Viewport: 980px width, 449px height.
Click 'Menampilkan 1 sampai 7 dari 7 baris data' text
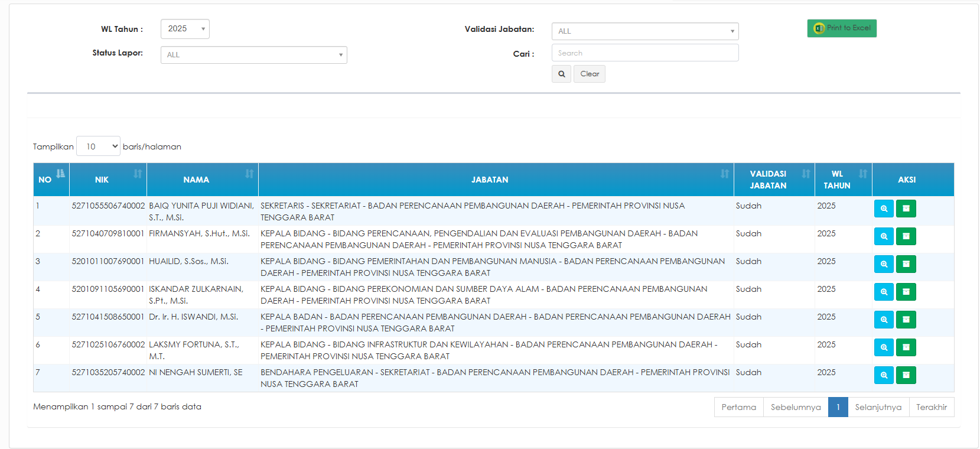coord(117,406)
